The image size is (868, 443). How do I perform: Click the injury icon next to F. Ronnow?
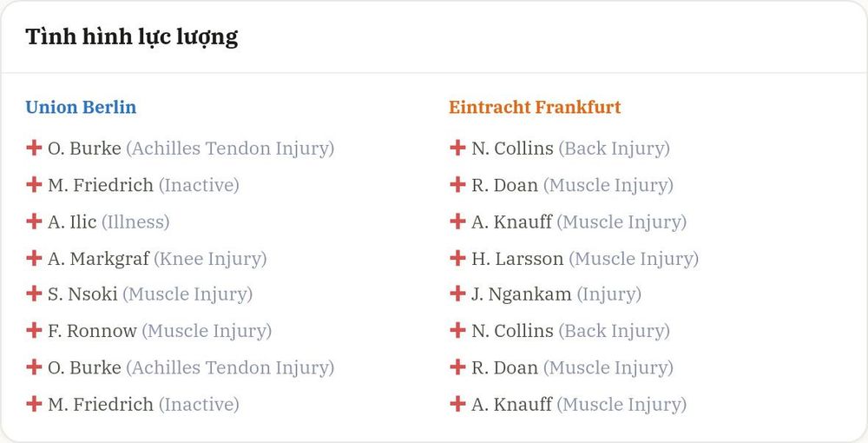34,330
